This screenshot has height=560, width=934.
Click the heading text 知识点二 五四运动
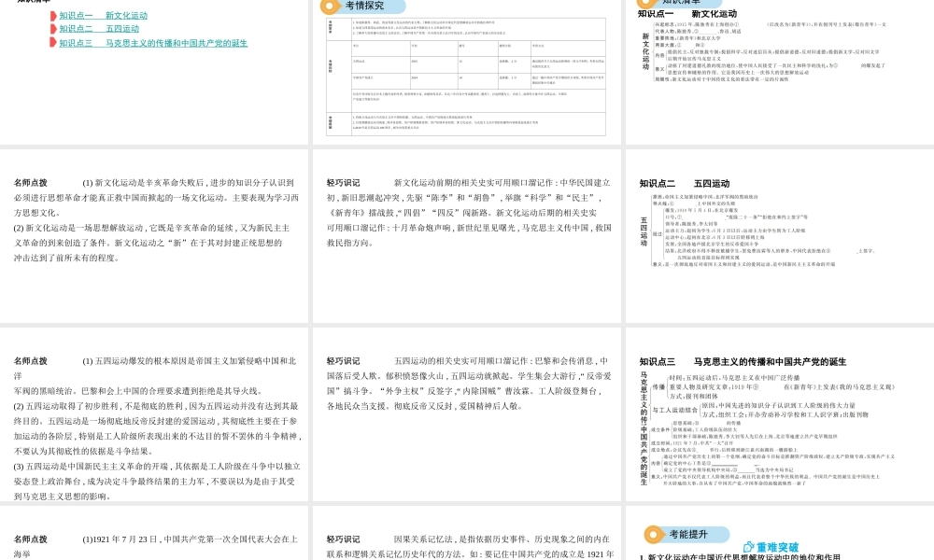685,183
